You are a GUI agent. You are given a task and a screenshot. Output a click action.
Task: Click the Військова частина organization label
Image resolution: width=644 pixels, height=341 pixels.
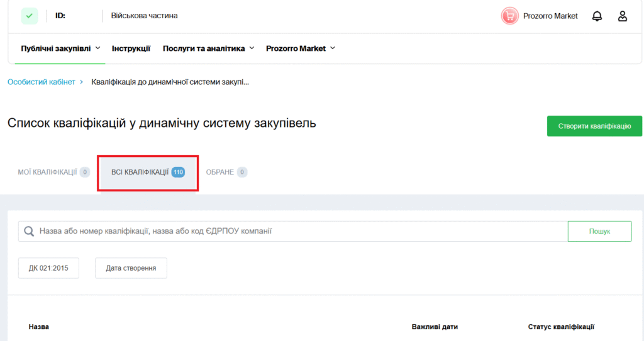(x=144, y=16)
